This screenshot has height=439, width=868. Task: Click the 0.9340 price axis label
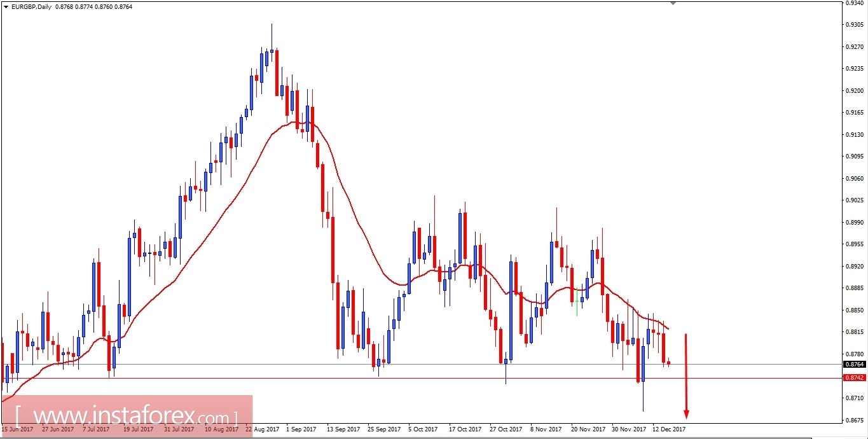click(855, 3)
